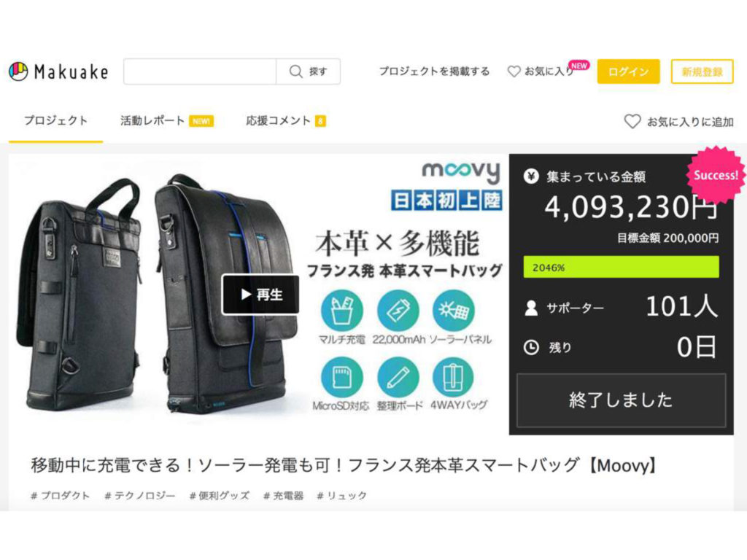Play the project video with 再生
747x560 pixels.
click(260, 295)
